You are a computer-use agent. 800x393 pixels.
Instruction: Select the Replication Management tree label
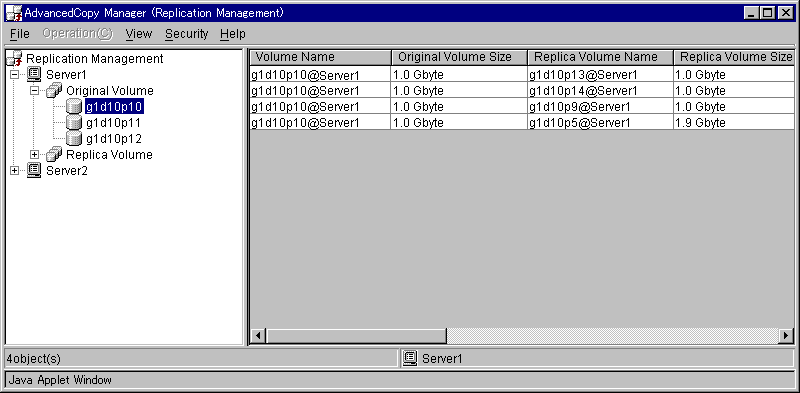point(94,59)
